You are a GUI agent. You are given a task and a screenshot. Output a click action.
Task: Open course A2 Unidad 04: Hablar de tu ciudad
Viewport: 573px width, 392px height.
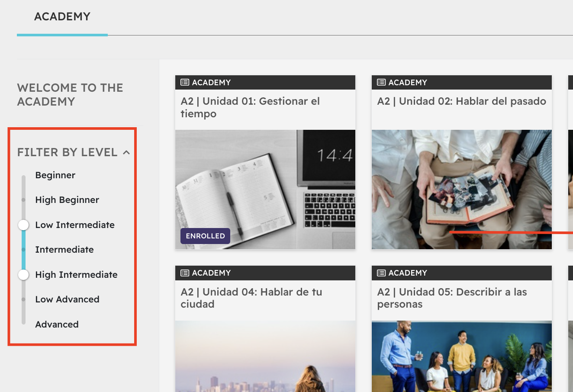pyautogui.click(x=251, y=298)
